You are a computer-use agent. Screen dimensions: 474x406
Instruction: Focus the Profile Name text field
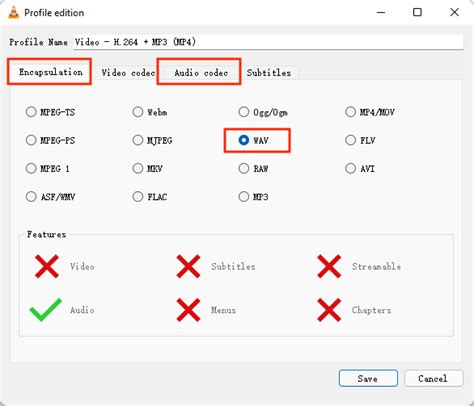pyautogui.click(x=268, y=42)
